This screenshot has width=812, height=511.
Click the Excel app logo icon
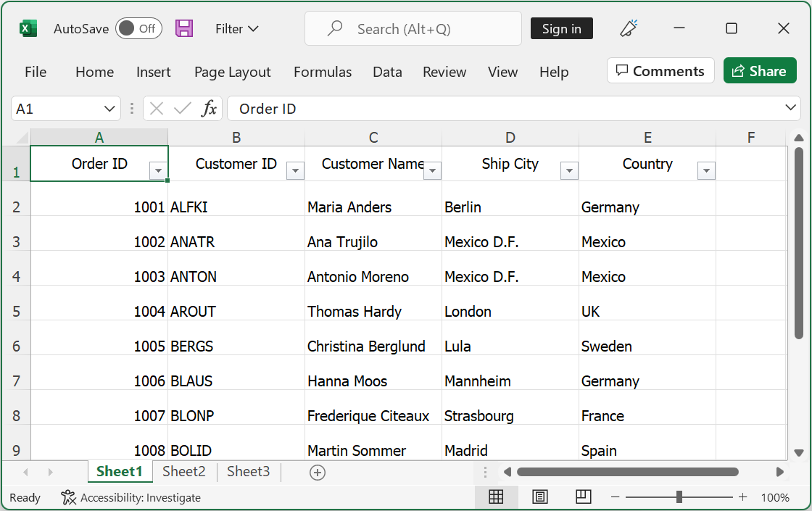pos(28,28)
